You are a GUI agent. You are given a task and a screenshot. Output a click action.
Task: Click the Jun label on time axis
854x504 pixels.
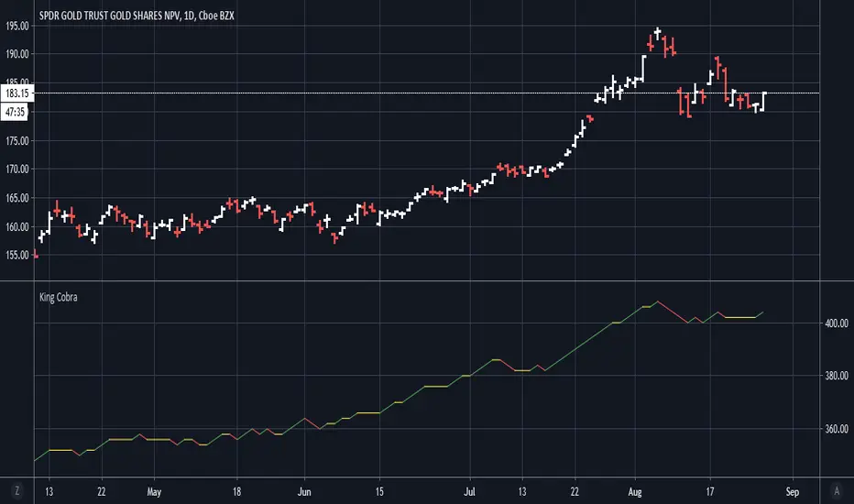(304, 492)
